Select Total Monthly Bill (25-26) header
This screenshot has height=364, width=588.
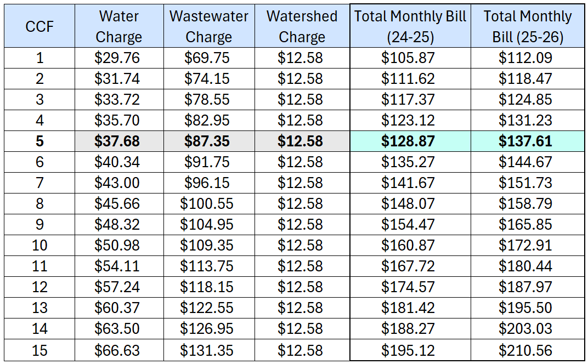(x=527, y=26)
